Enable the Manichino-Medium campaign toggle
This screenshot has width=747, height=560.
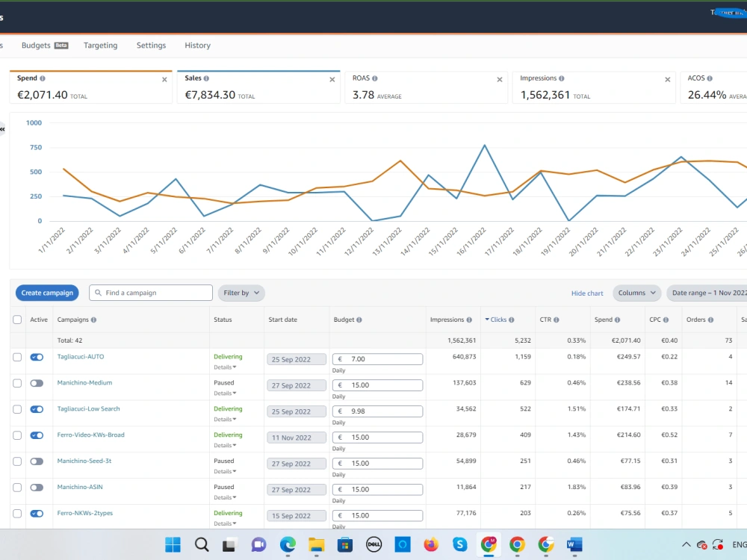pos(37,383)
